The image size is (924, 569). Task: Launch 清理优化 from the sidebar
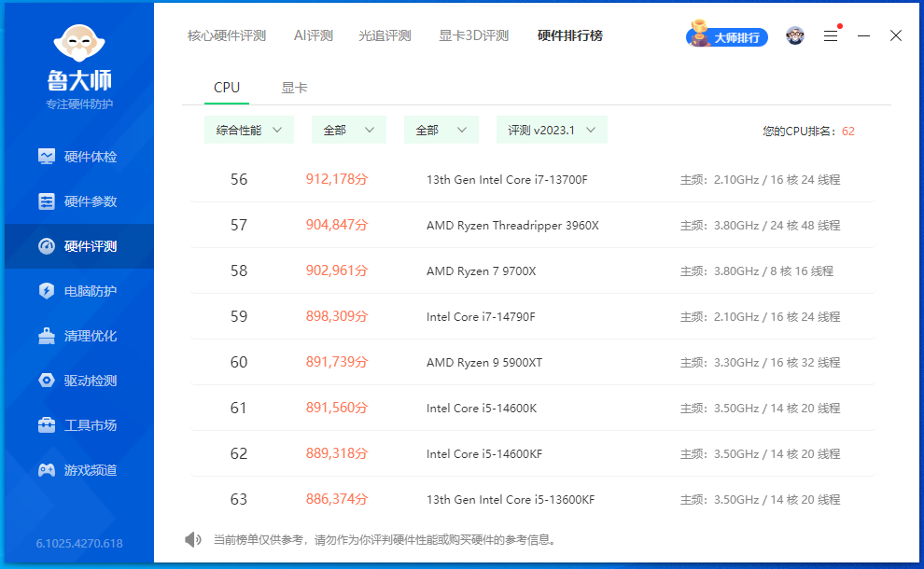coord(77,336)
